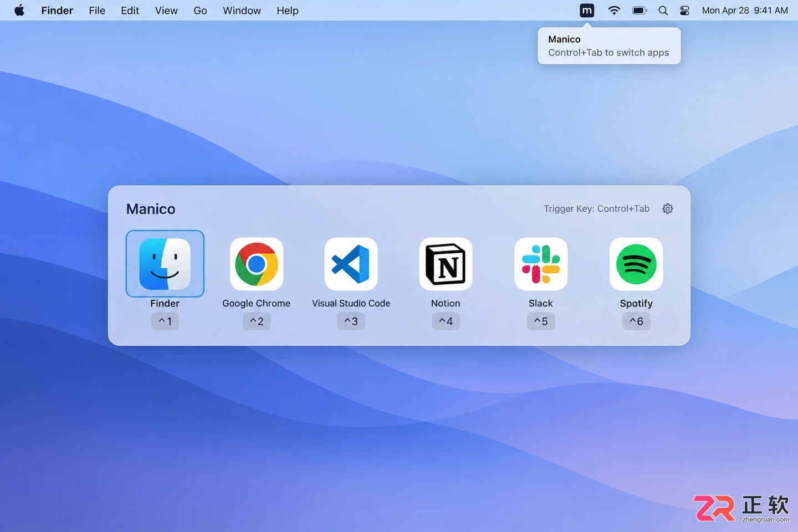This screenshot has height=532, width=798.
Task: Switch to the Slack app icon
Action: 541,264
